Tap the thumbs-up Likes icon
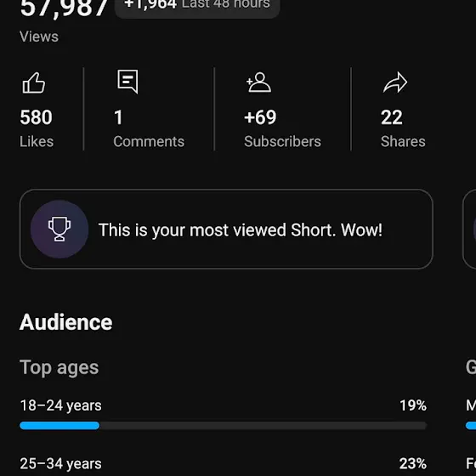The height and width of the screenshot is (476, 476). pos(34,82)
